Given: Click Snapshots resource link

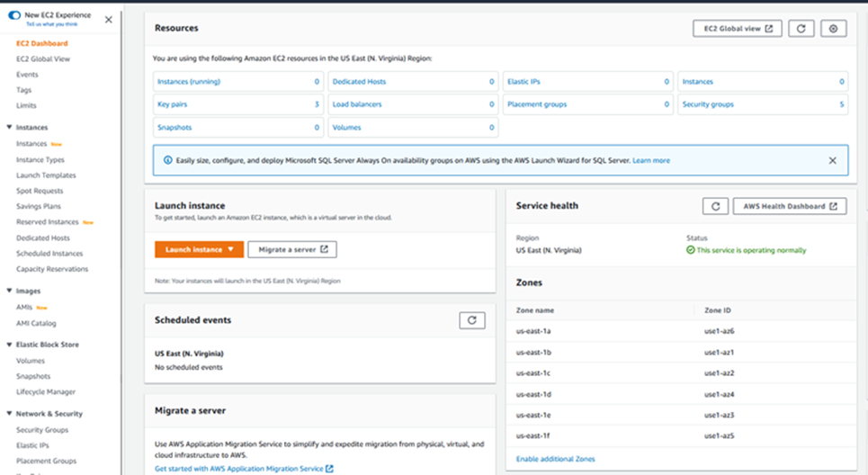Looking at the screenshot, I should click(x=174, y=128).
